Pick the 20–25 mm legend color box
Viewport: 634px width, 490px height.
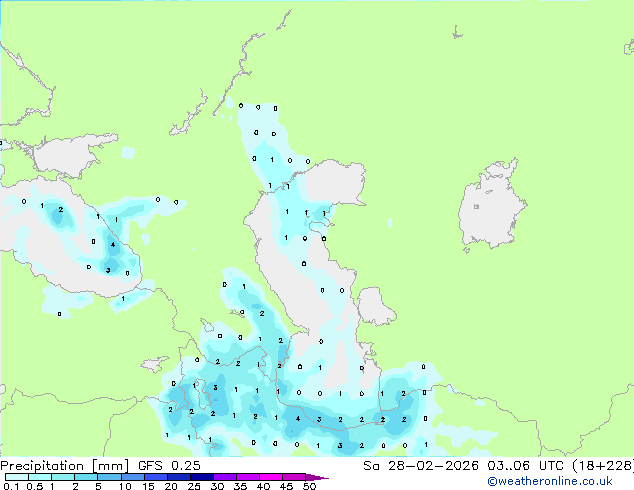(x=178, y=477)
